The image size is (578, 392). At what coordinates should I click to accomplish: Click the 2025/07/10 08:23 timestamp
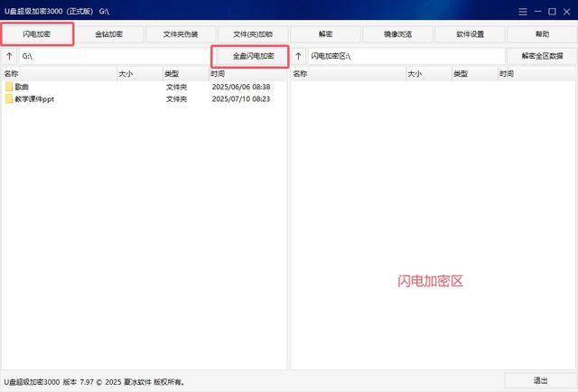(241, 99)
